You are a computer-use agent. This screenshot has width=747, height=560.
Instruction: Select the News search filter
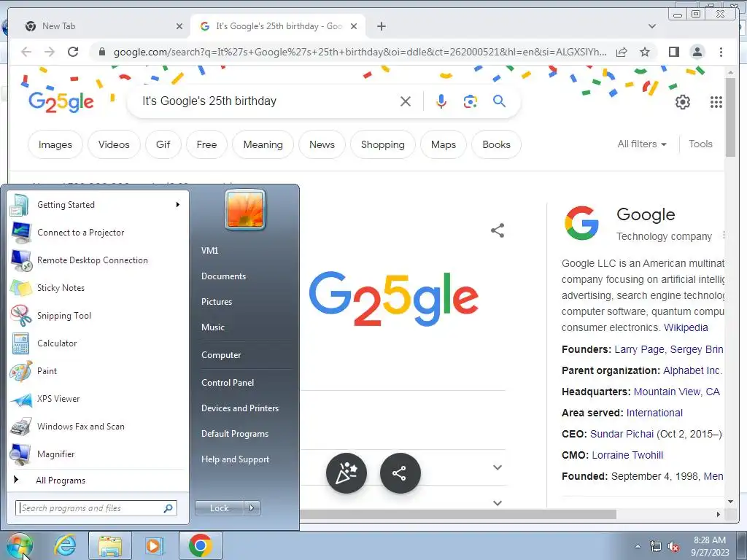322,144
